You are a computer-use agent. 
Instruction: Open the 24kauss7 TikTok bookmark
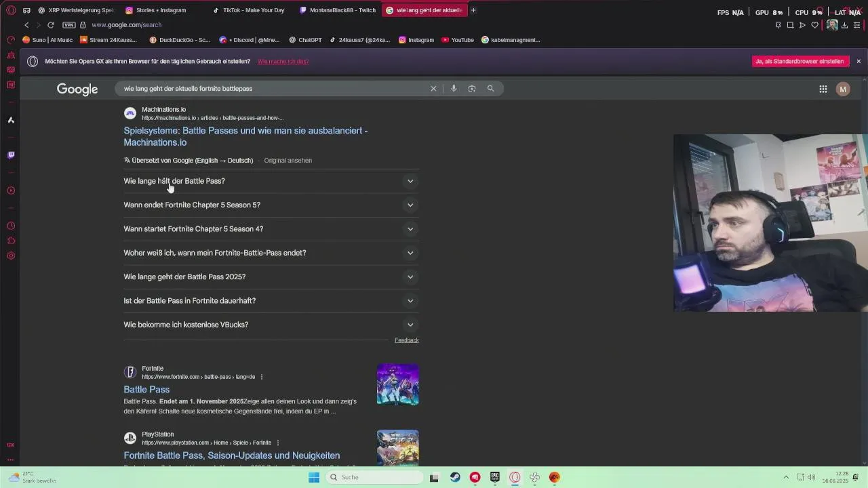click(x=360, y=40)
